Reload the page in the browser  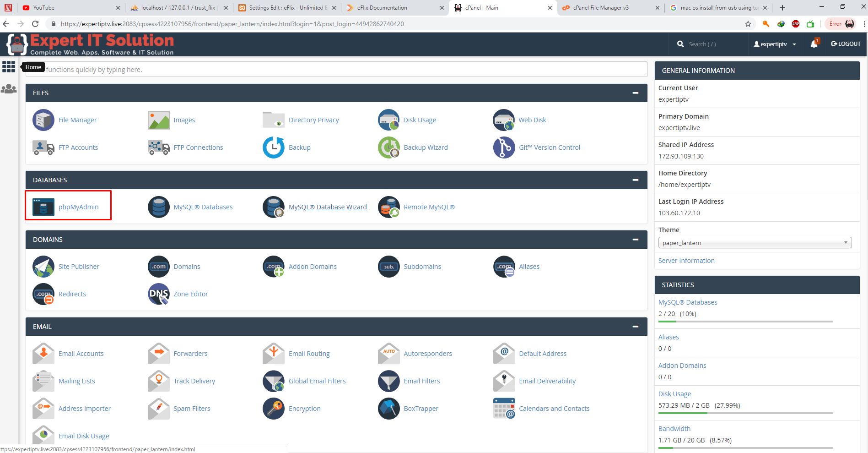point(35,24)
